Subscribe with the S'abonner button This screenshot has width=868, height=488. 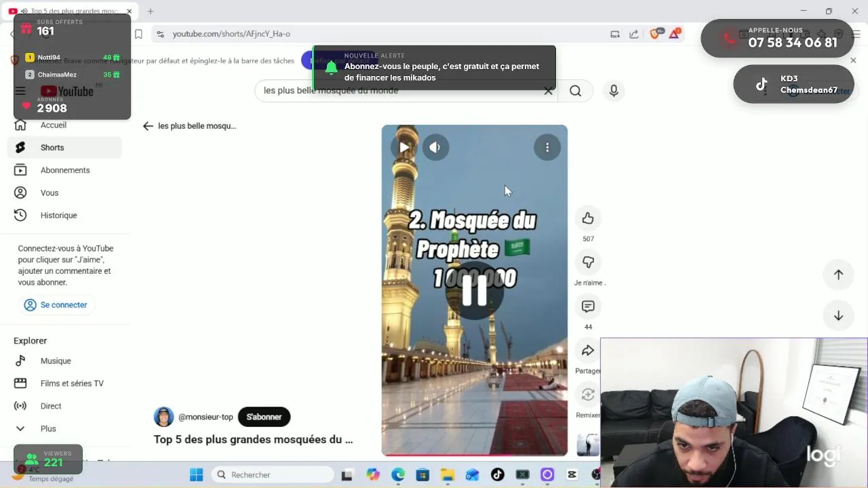point(264,417)
